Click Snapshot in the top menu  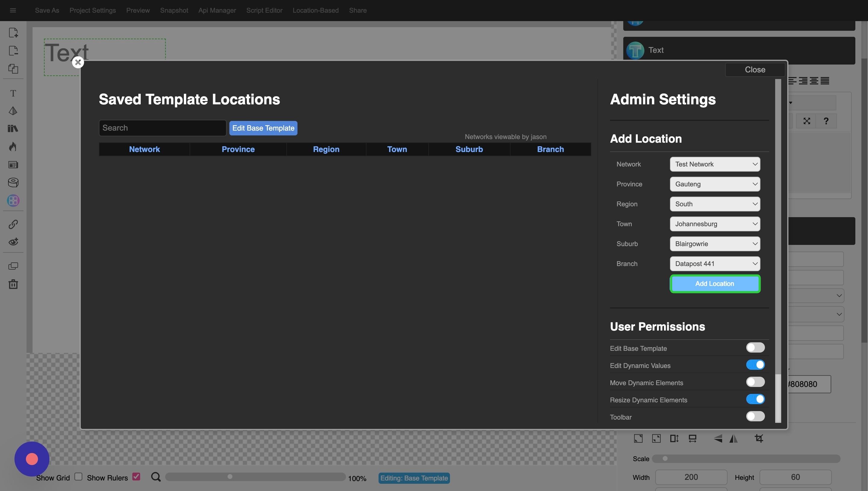174,11
